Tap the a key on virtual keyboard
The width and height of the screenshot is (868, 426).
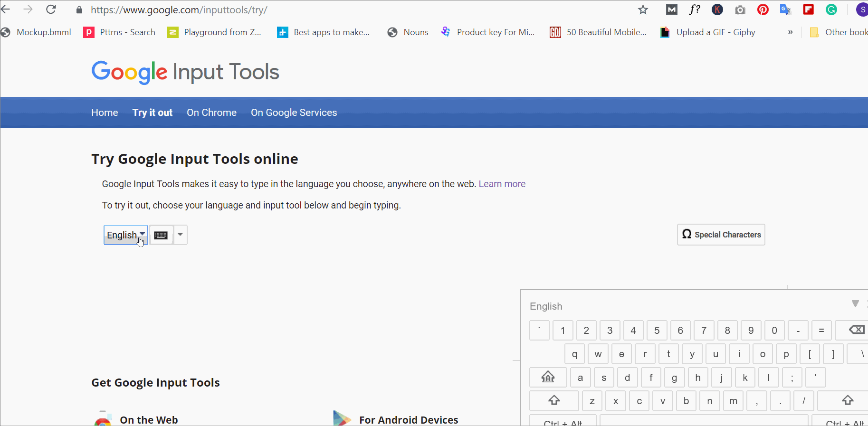coord(580,377)
